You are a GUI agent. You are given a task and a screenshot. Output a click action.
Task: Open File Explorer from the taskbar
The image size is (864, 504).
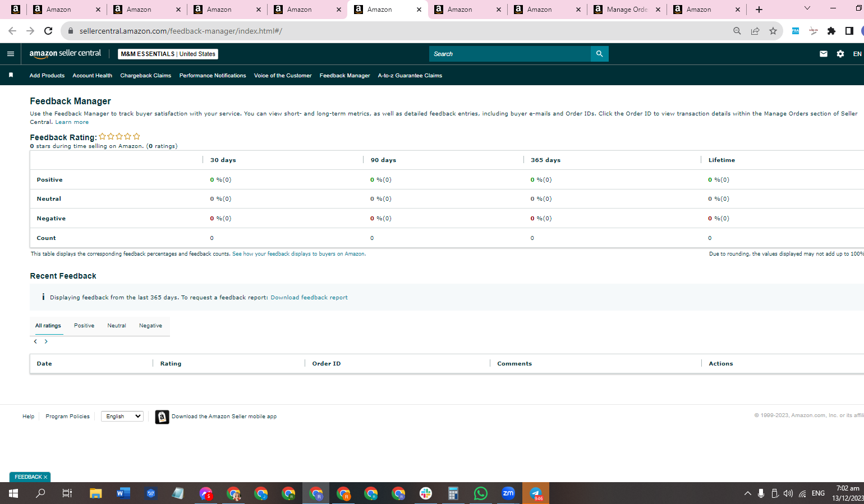(96, 493)
